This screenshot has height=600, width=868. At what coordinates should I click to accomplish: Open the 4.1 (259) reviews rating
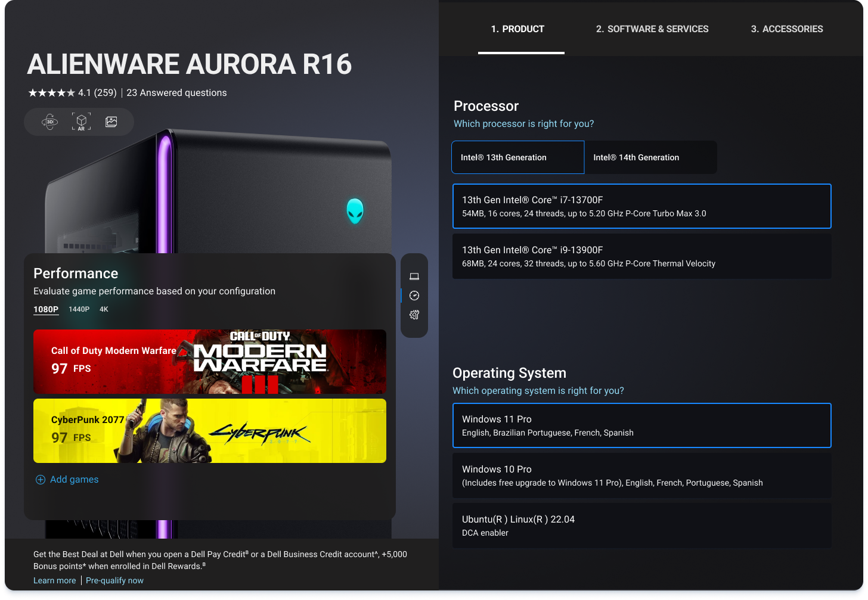97,93
